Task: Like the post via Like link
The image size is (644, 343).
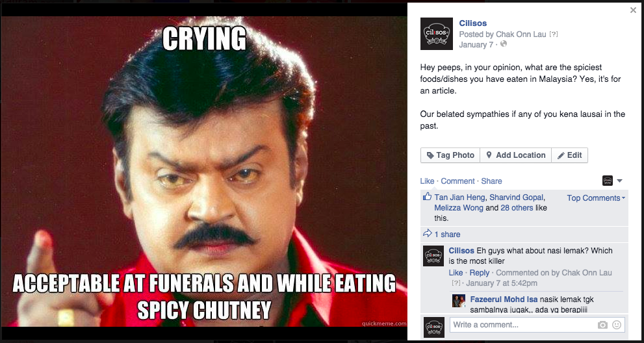Action: tap(427, 181)
